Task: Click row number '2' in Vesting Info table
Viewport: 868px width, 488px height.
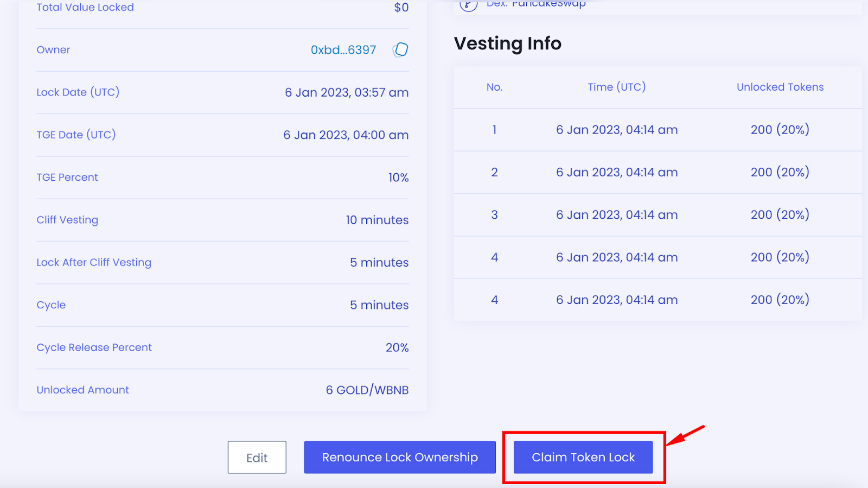Action: 495,172
